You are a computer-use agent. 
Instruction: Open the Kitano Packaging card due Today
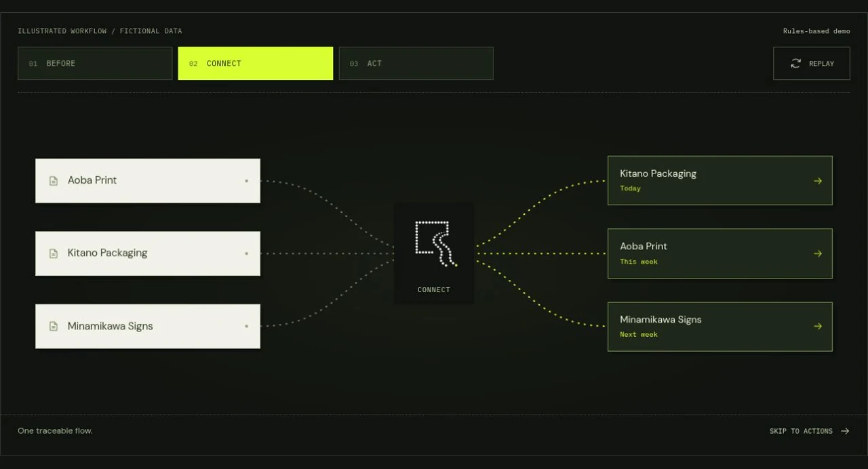pyautogui.click(x=720, y=180)
